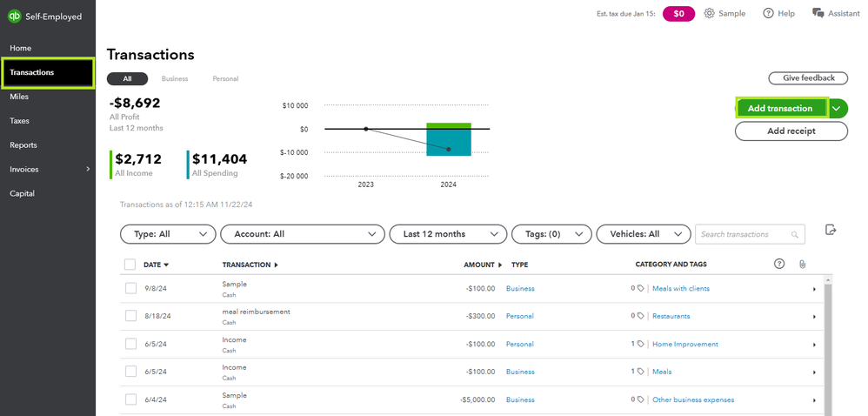Go to Reports in the sidebar
Viewport: 868px width, 416px height.
pos(23,145)
